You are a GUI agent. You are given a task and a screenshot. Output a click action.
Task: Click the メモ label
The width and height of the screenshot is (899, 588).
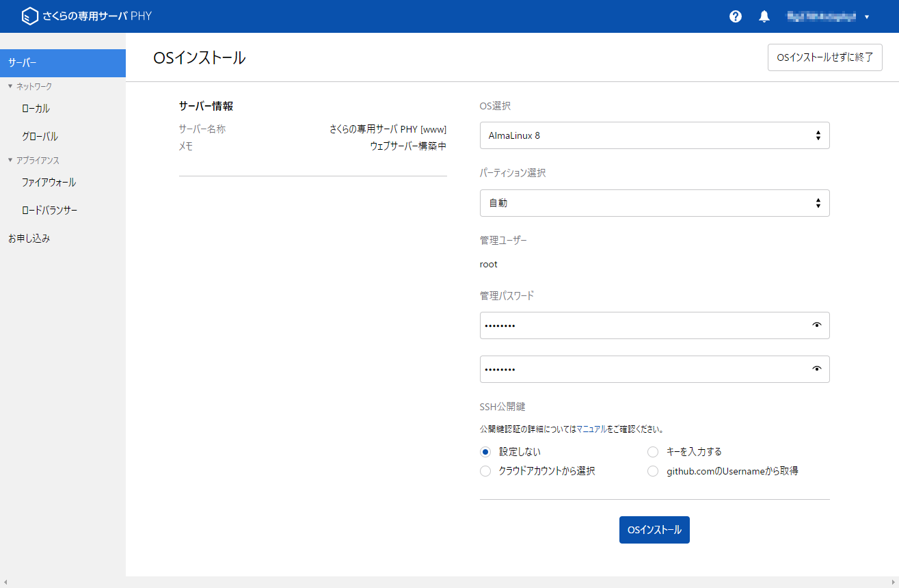pos(186,146)
